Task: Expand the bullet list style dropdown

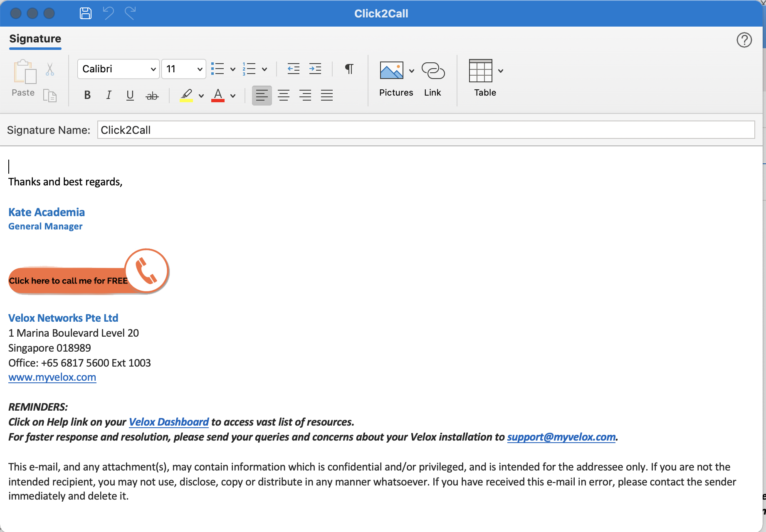Action: click(x=233, y=69)
